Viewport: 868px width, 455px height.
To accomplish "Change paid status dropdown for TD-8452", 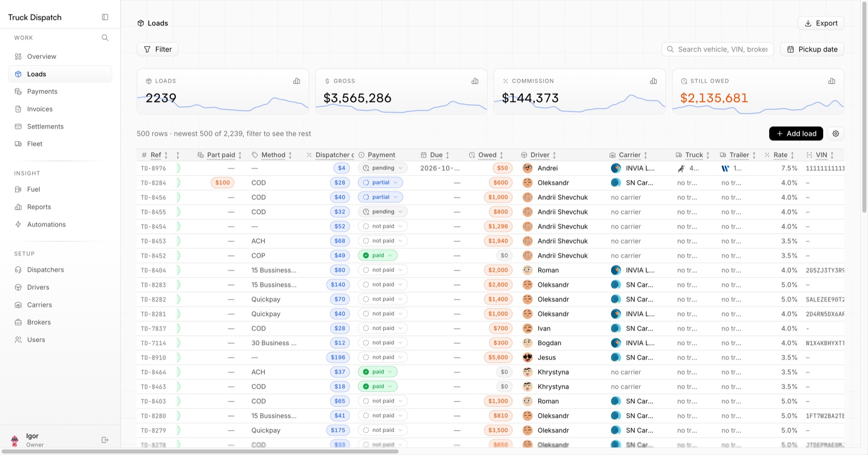I will tap(378, 255).
